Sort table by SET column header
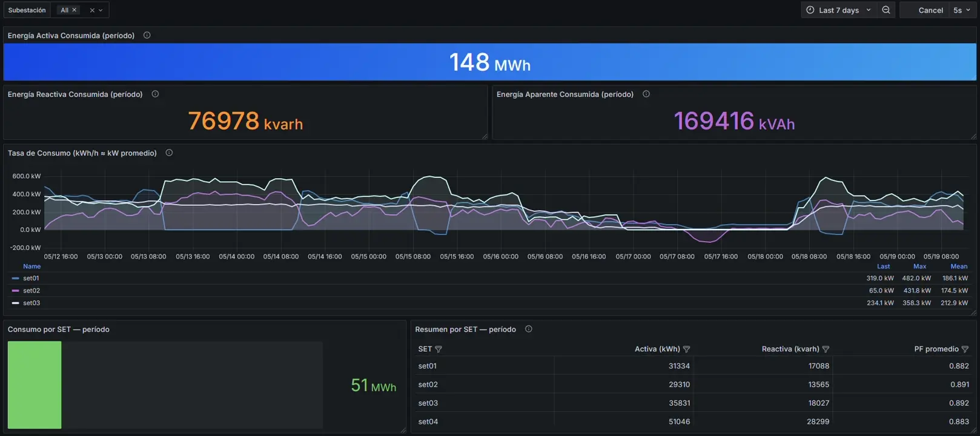The height and width of the screenshot is (436, 980). [x=425, y=349]
